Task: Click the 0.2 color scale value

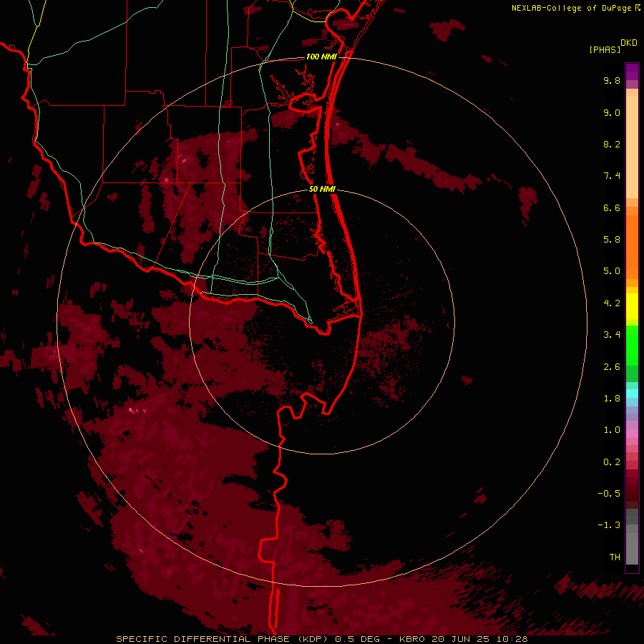Action: (x=612, y=462)
